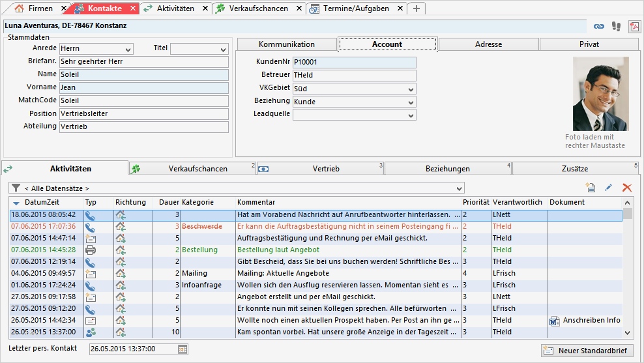
Task: Click the red X delete icon
Action: [x=627, y=188]
